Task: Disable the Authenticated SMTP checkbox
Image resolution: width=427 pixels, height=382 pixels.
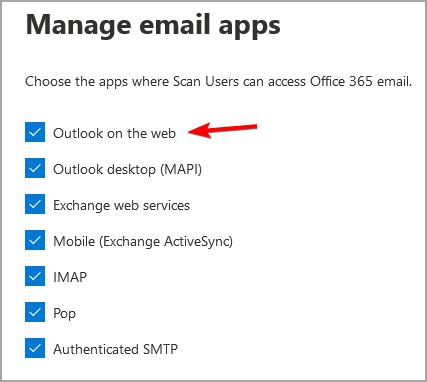Action: 35,348
